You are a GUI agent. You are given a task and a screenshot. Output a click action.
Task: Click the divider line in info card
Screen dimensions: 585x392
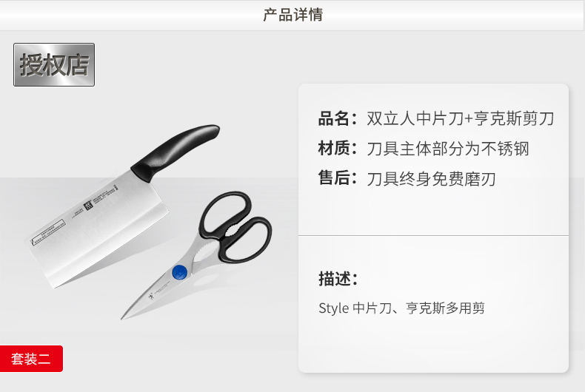tap(433, 235)
